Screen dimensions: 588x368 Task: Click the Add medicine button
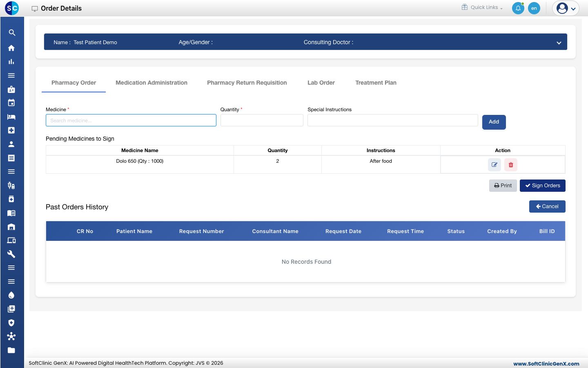[494, 122]
